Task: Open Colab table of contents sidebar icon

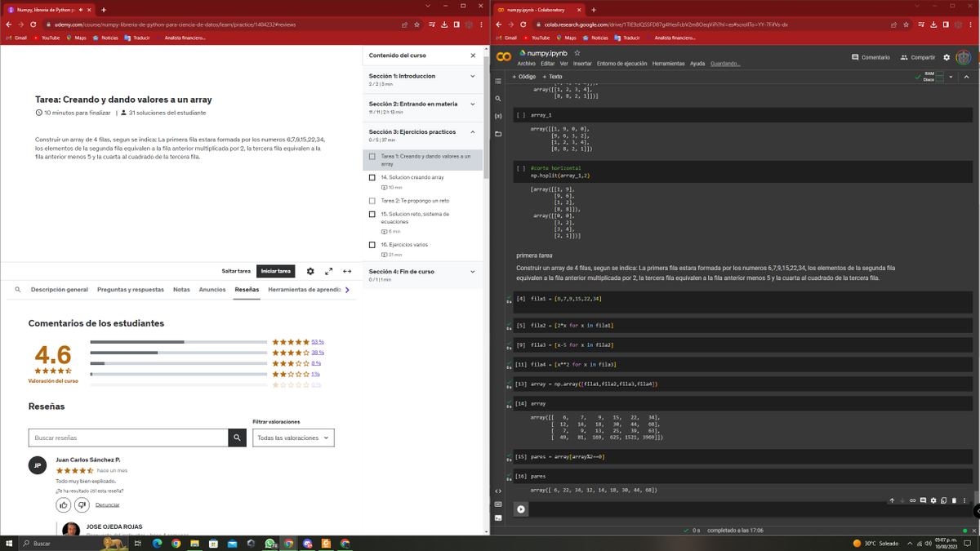Action: click(498, 81)
